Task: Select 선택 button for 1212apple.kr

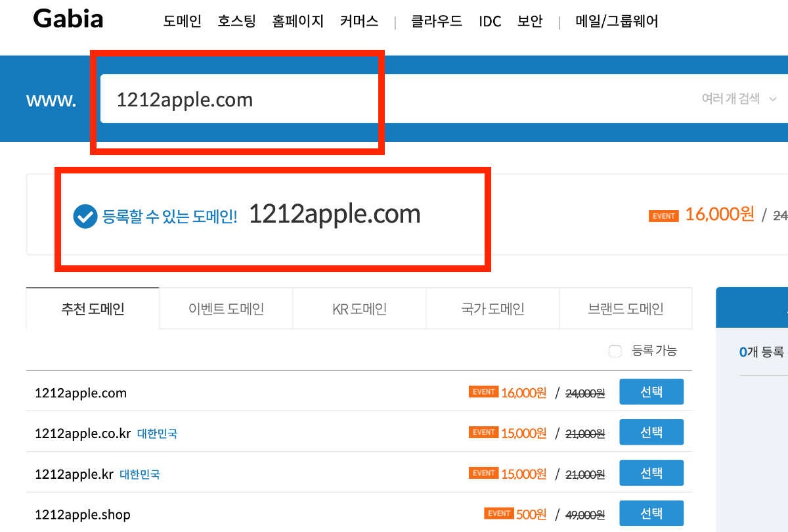Action: coord(651,473)
